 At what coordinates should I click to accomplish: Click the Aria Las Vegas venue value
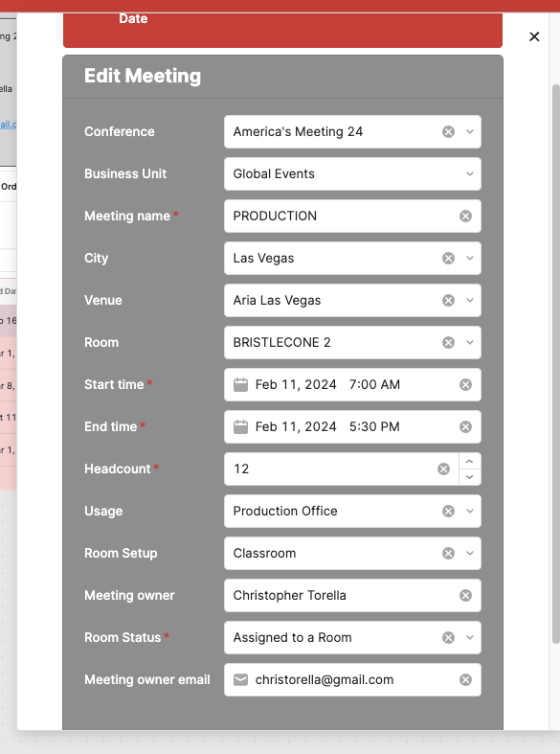277,301
